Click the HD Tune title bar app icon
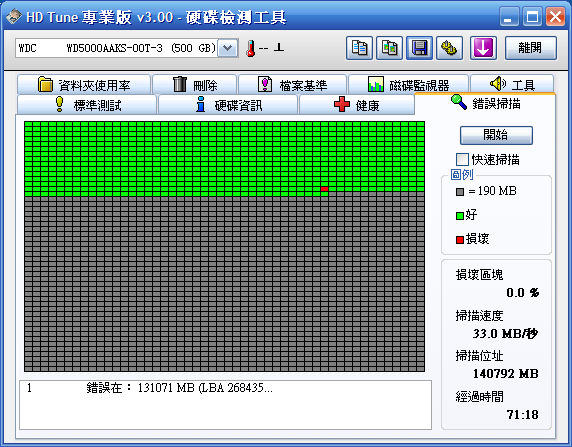The width and height of the screenshot is (572, 447). pyautogui.click(x=14, y=17)
